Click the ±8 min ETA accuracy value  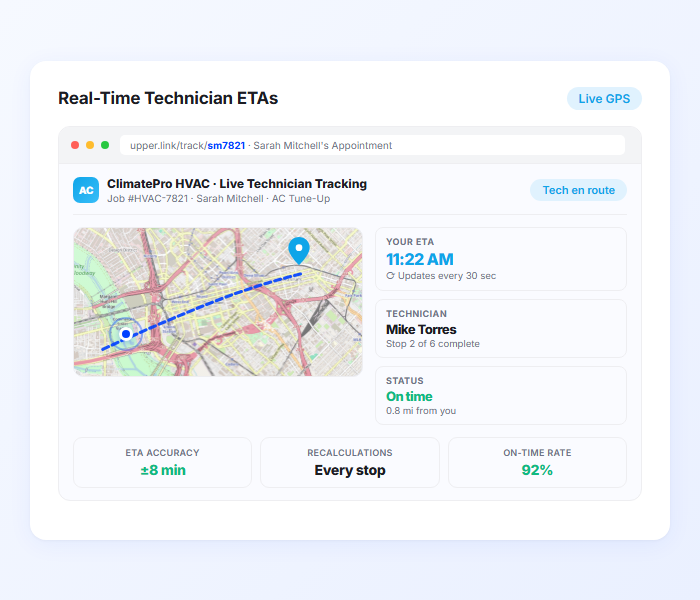(162, 470)
